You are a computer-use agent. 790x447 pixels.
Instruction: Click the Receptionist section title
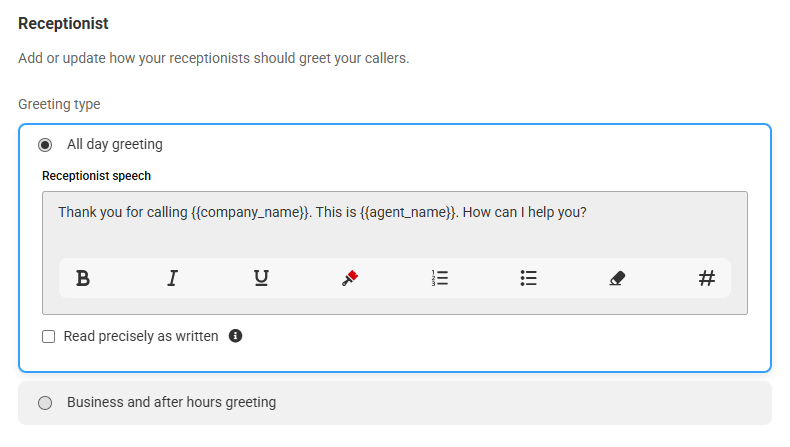tap(63, 24)
